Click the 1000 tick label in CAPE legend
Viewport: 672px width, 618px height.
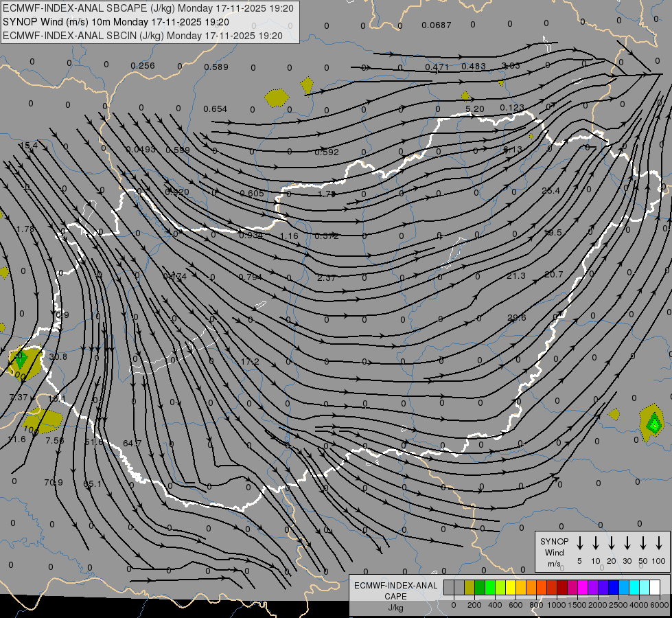pyautogui.click(x=556, y=605)
